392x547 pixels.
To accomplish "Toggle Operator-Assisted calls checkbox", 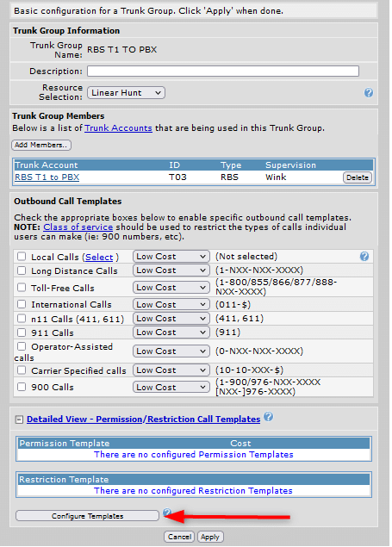I will [22, 346].
